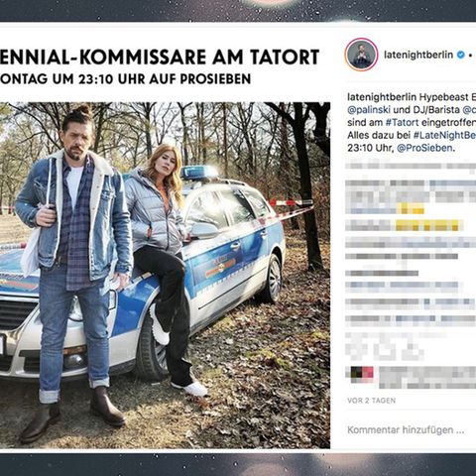The image size is (476, 476).
Task: Follow the #Tatort hashtag link
Action: coord(402,122)
